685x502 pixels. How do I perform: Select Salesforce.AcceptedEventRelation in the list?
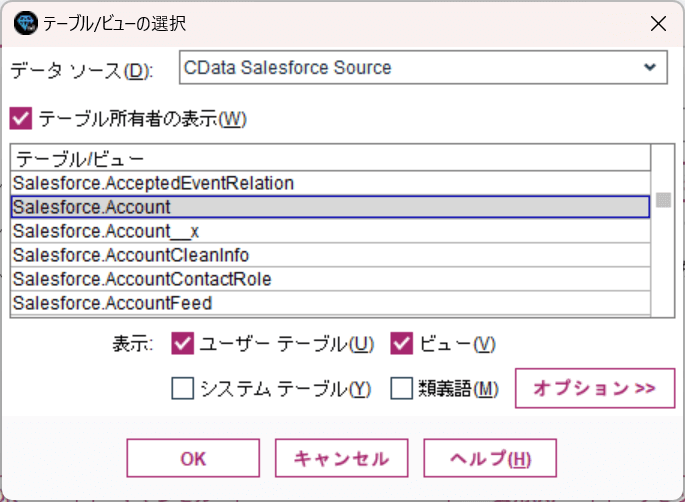(153, 183)
